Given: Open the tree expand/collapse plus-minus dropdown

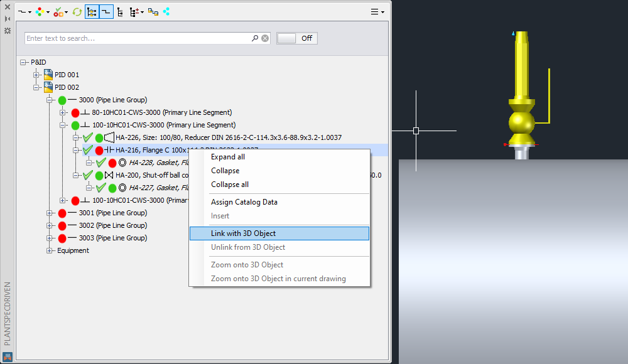Looking at the screenshot, I should click(x=136, y=13).
